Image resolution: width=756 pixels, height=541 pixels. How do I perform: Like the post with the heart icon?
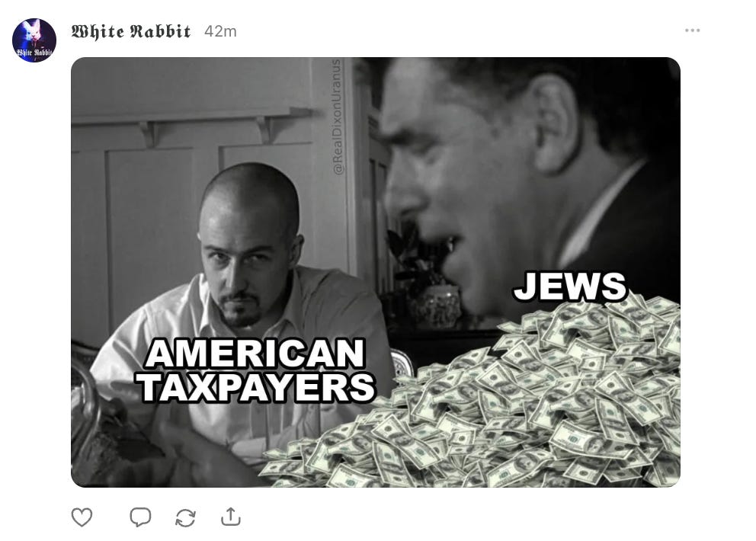coord(82,517)
